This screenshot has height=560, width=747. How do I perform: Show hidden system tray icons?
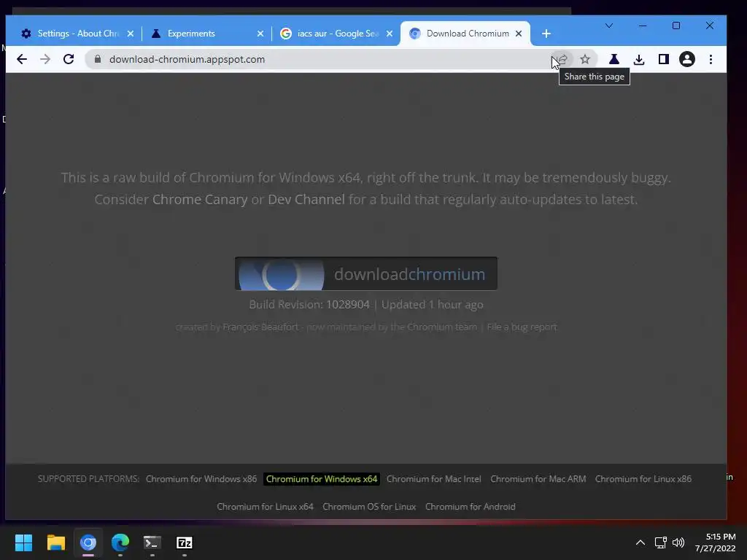click(x=640, y=542)
